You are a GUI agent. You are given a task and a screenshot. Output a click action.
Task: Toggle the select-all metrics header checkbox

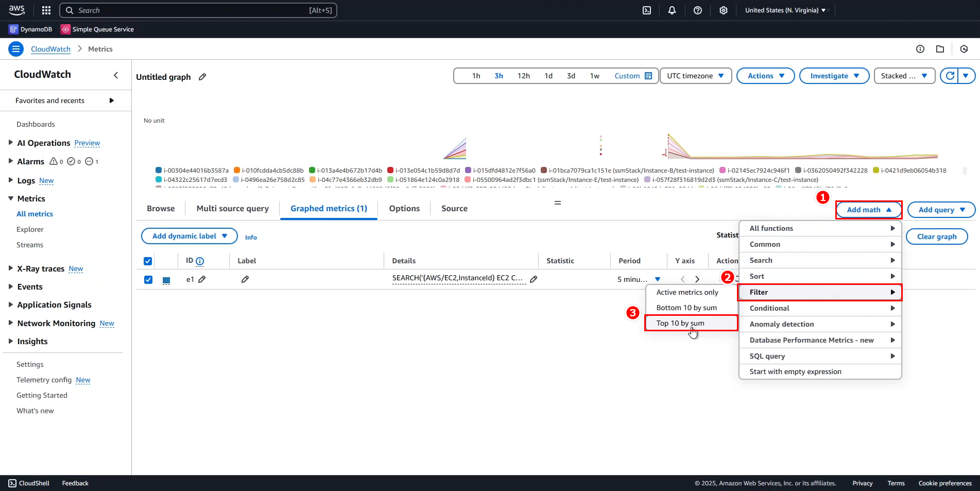pos(148,261)
